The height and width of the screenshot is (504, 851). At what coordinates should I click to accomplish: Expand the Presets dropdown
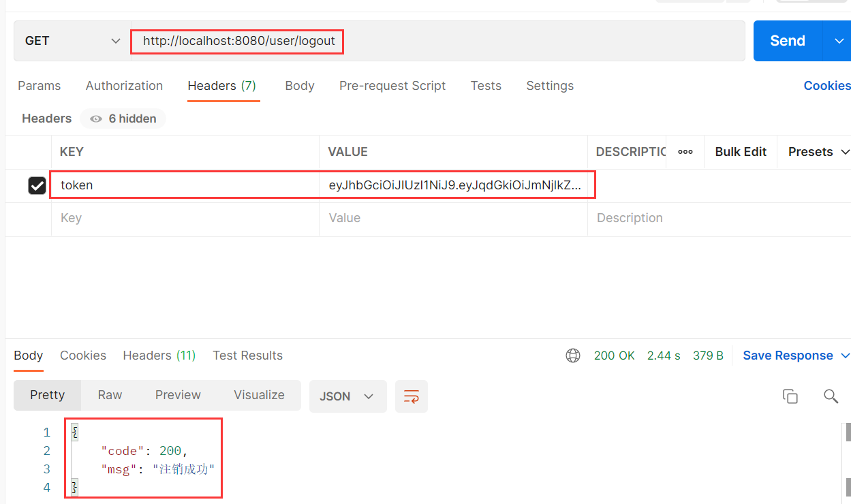(819, 152)
